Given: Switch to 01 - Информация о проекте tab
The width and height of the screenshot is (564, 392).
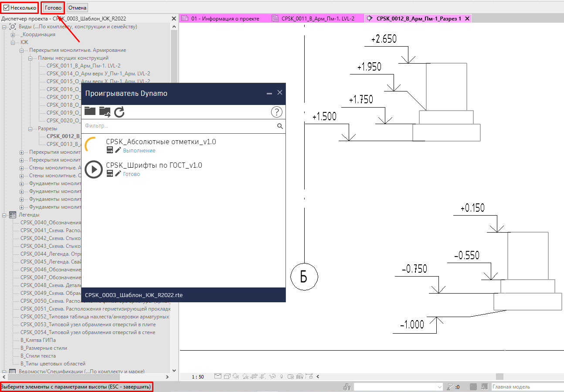Looking at the screenshot, I should tap(225, 19).
